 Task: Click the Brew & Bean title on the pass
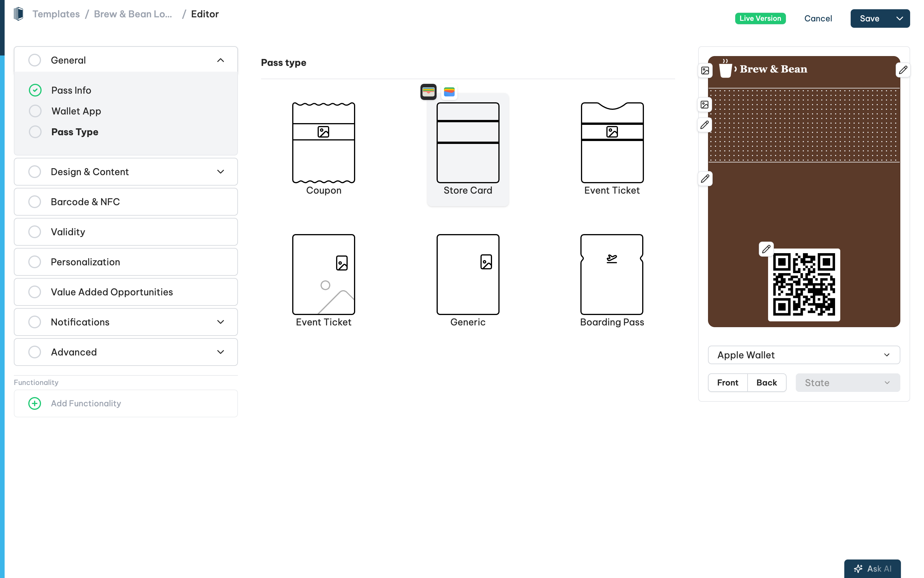coord(773,69)
